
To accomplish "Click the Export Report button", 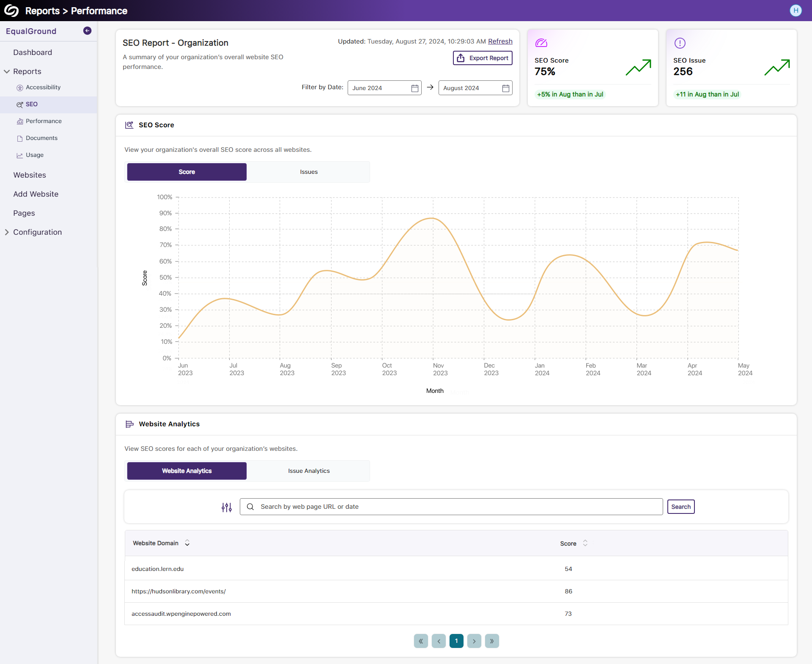I will (x=483, y=58).
